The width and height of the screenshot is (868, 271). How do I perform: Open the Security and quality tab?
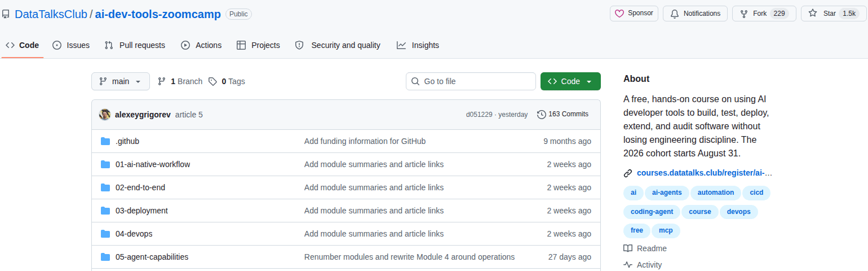tap(338, 45)
